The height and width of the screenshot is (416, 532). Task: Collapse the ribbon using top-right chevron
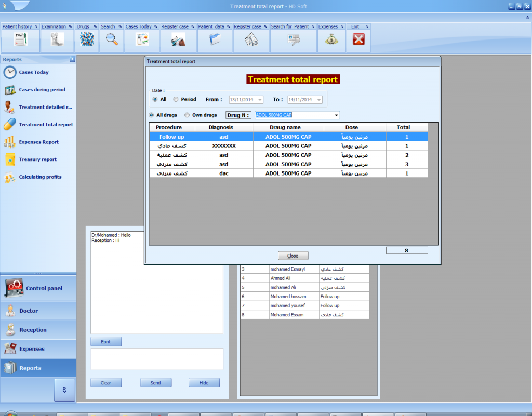point(527,17)
